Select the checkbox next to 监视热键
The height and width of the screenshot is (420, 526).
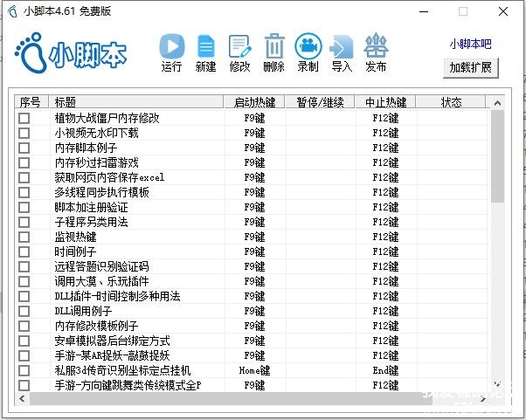(24, 237)
